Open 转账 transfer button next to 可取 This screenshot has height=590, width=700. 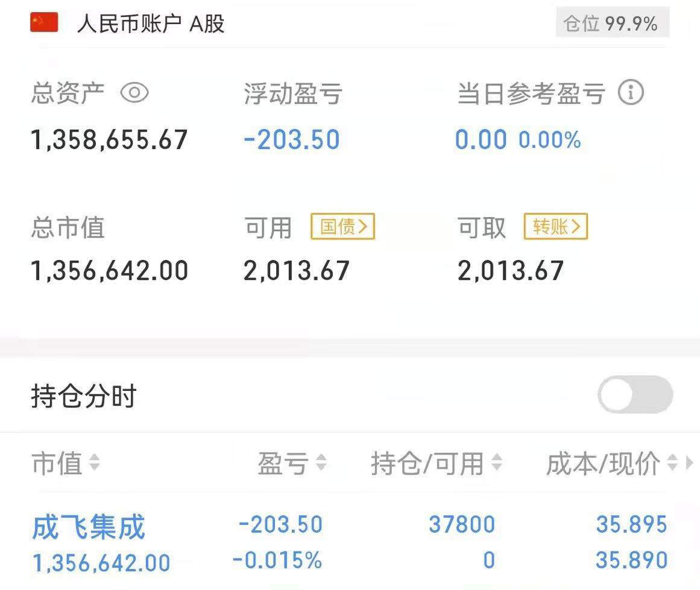coord(556,226)
